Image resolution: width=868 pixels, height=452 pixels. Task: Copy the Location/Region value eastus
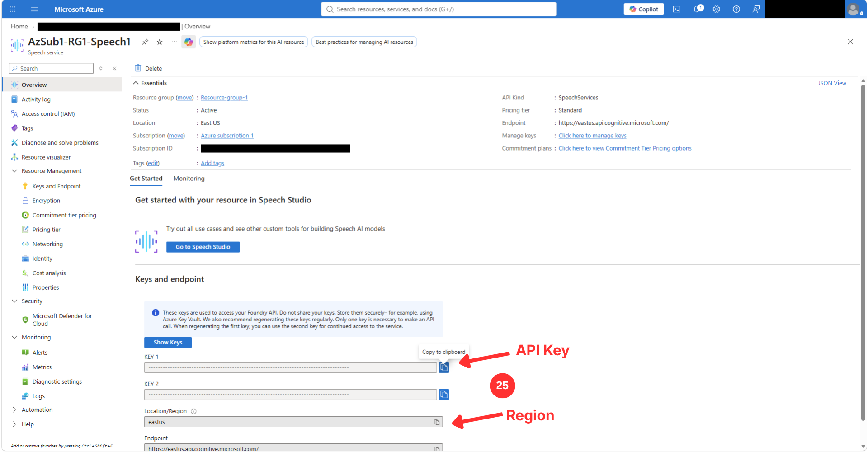[x=437, y=422]
